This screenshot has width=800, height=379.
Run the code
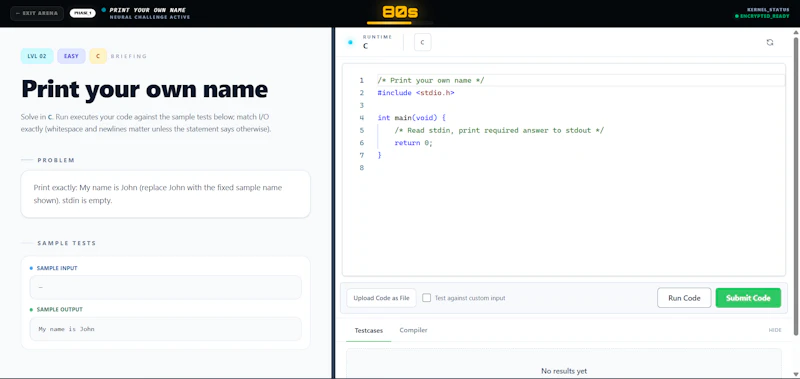[x=684, y=298]
